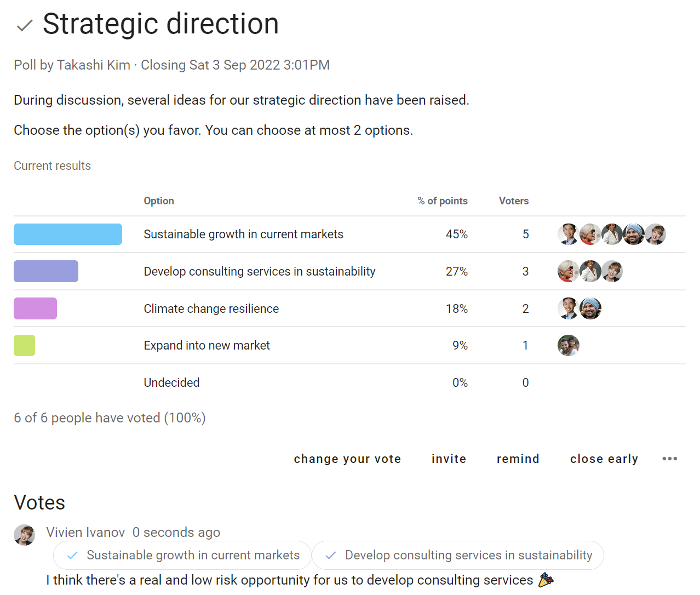
Task: Click last voter avatar in Sustainable growth row
Action: point(655,234)
